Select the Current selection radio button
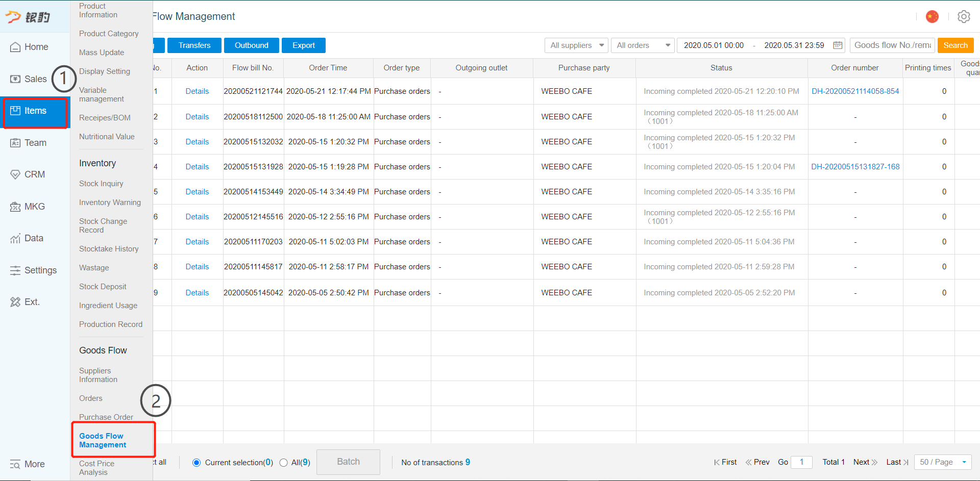This screenshot has width=980, height=481. (197, 463)
